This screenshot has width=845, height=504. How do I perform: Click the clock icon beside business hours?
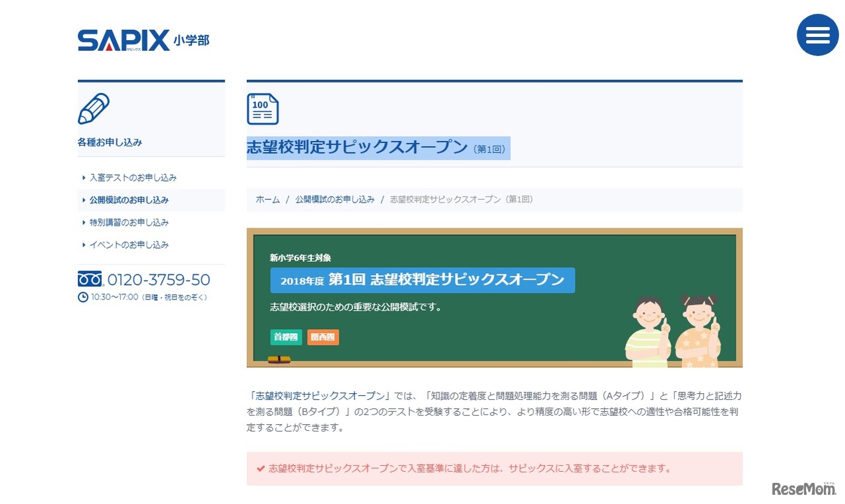[x=83, y=298]
